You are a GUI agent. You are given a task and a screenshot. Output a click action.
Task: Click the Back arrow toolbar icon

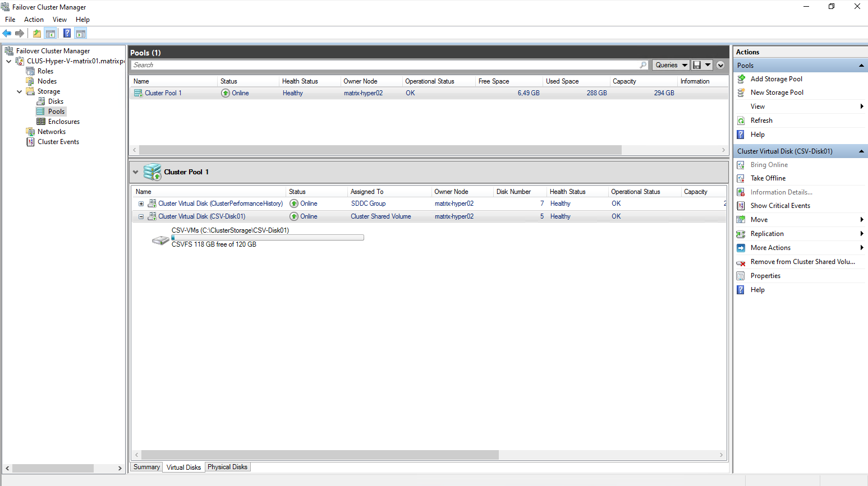tap(7, 34)
